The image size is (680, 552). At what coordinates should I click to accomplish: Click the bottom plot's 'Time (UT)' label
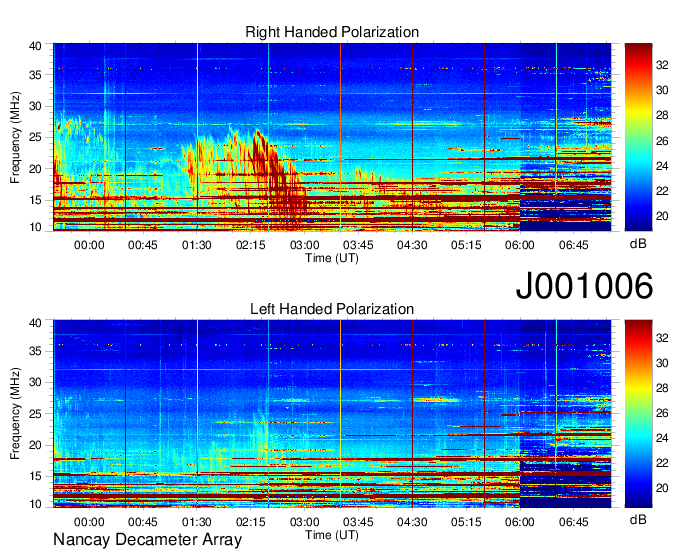[332, 535]
